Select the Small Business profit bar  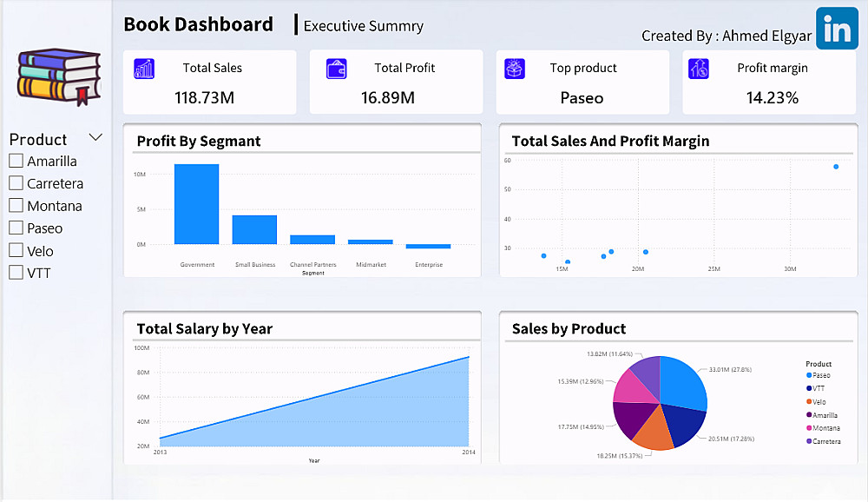point(254,229)
